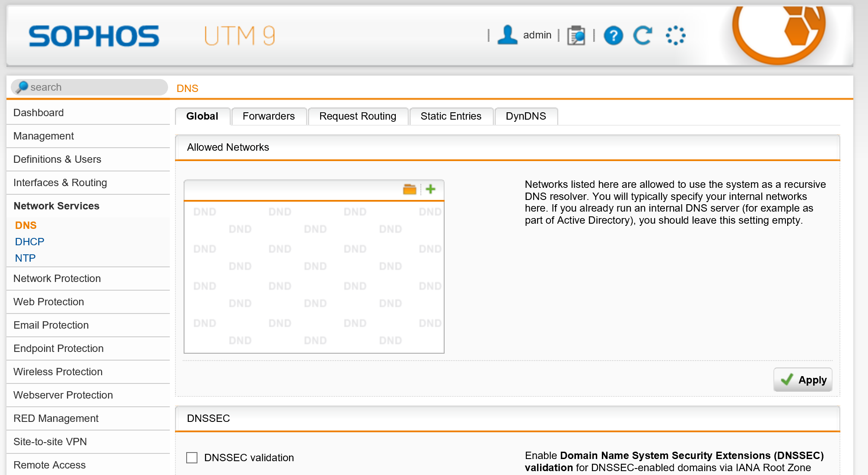Apply the Allowed Networks settings
The image size is (868, 475).
point(803,380)
